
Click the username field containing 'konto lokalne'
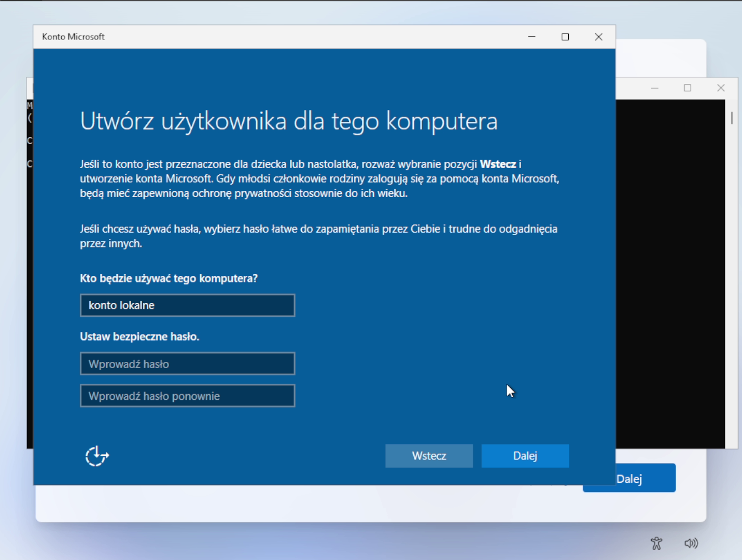click(187, 305)
